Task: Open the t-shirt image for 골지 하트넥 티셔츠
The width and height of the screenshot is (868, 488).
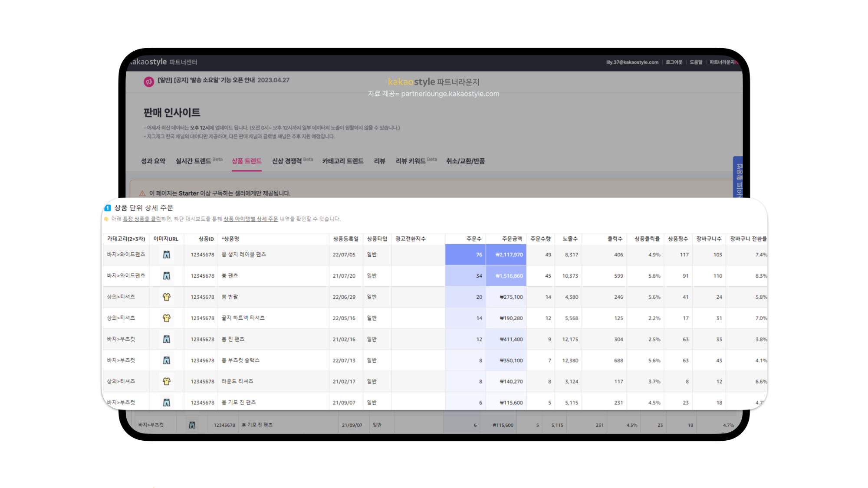Action: pos(167,318)
